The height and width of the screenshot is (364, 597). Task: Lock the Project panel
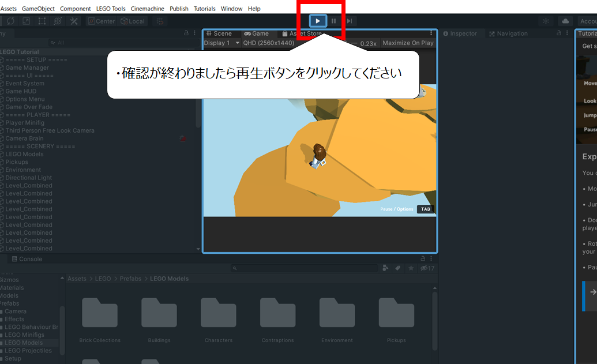(423, 258)
